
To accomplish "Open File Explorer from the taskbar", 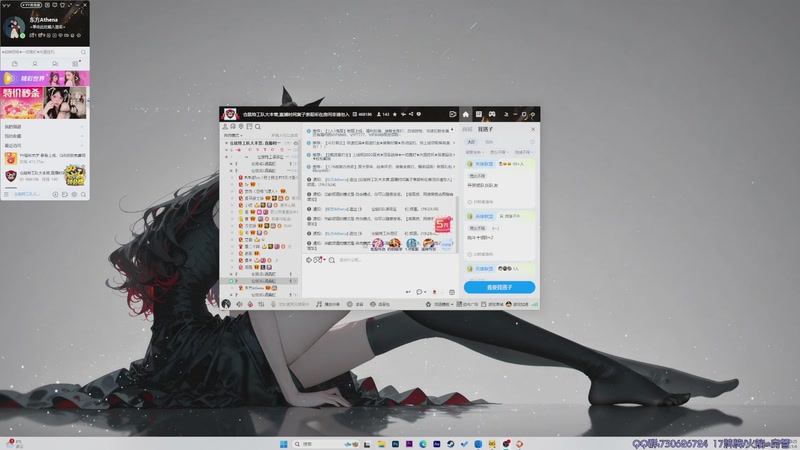I will tap(381, 444).
